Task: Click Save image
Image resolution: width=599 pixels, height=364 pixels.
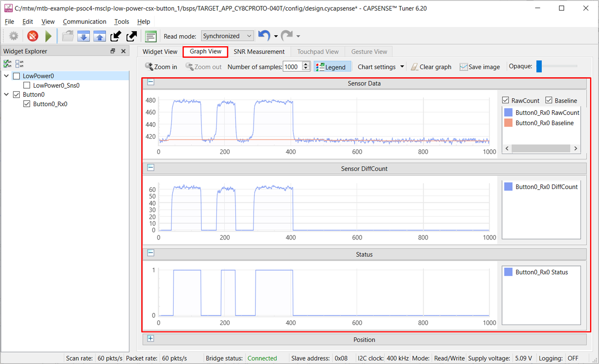Action: (480, 67)
